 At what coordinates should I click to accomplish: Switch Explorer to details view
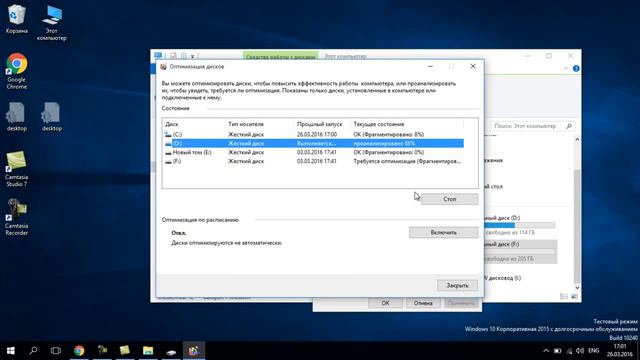coord(564,297)
